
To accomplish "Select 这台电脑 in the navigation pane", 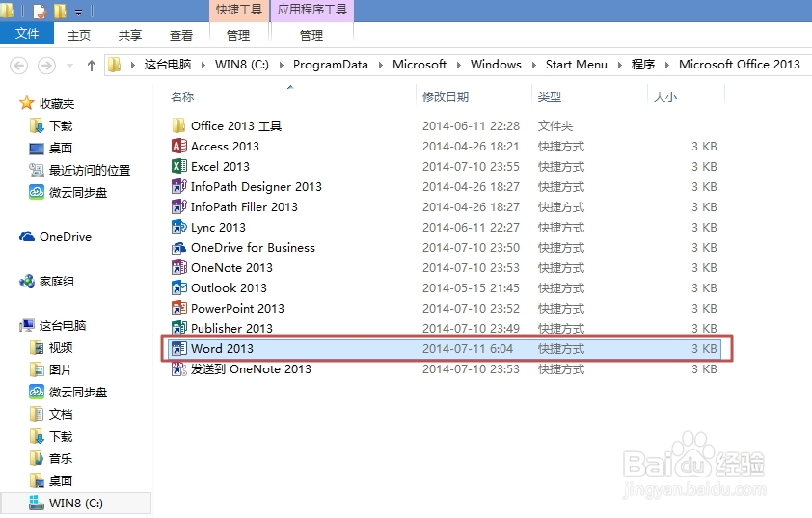I will [53, 325].
